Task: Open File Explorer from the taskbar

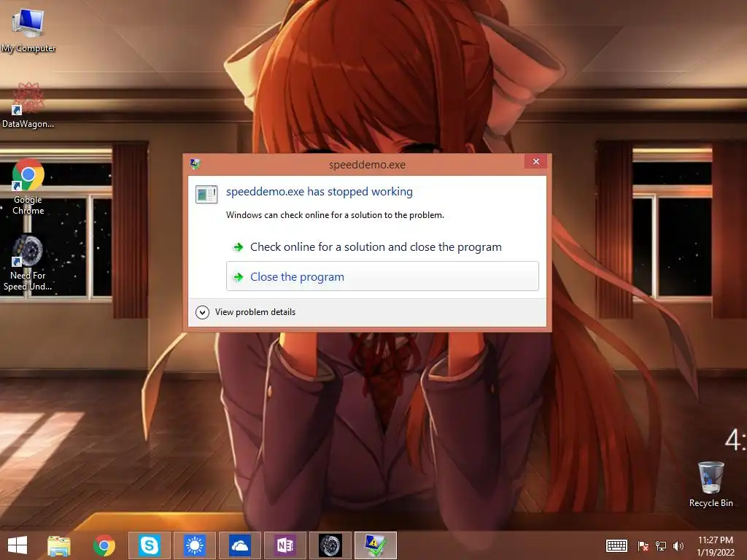Action: click(59, 545)
